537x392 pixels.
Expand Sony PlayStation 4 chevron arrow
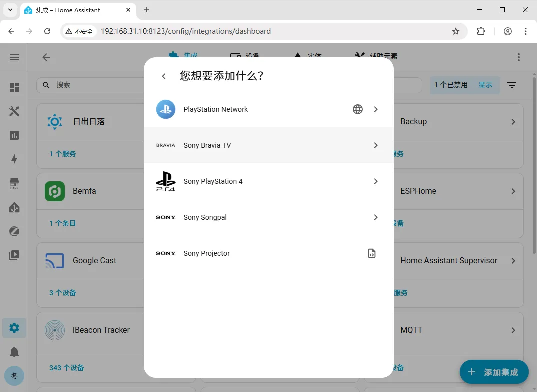pyautogui.click(x=376, y=181)
